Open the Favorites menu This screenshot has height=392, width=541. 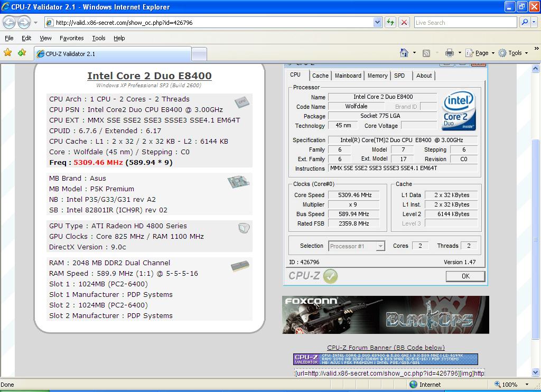(71, 38)
